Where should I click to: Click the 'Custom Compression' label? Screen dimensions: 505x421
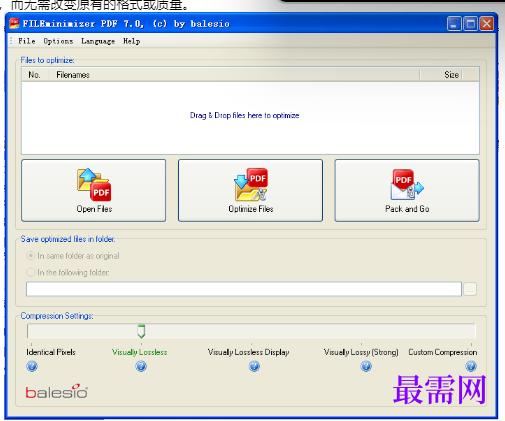pos(443,352)
